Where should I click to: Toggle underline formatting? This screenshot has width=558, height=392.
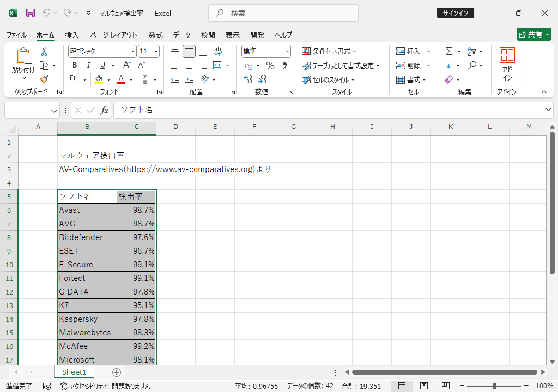coord(102,65)
